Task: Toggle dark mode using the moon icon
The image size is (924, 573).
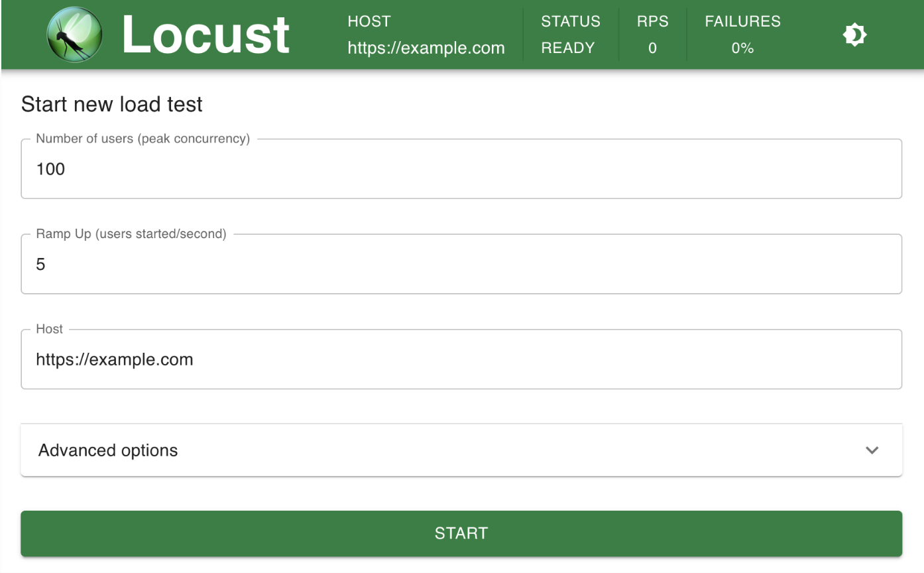Action: point(855,34)
